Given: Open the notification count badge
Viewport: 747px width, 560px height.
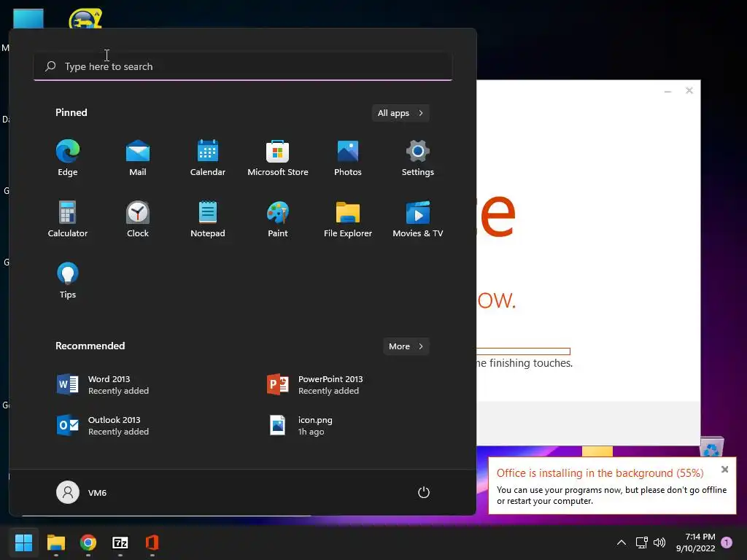Looking at the screenshot, I should click(727, 542).
